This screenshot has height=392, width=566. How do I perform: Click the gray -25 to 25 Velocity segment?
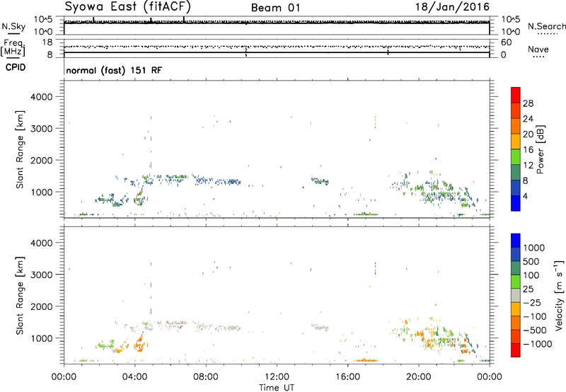[x=516, y=296]
